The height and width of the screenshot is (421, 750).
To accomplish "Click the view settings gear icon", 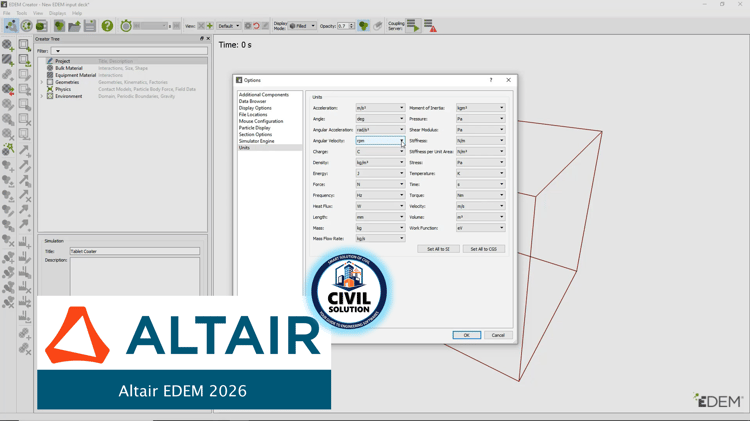I will coord(248,26).
